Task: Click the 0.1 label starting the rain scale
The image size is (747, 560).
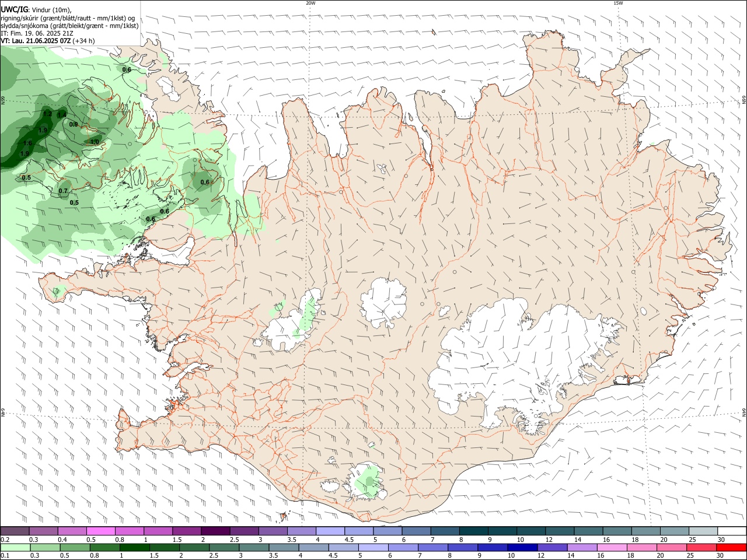Action: coord(5,556)
